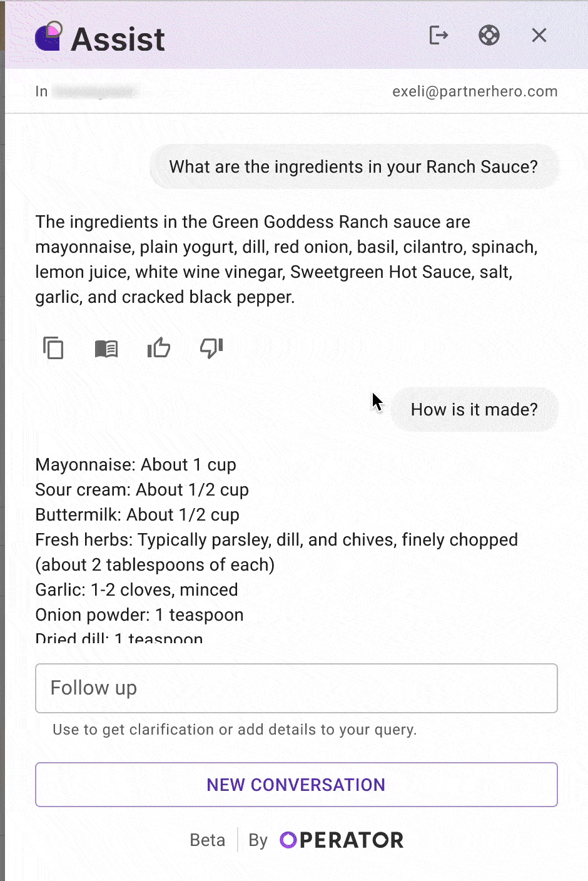Start a new conversation
Viewport: 588px width, 881px height.
[296, 785]
